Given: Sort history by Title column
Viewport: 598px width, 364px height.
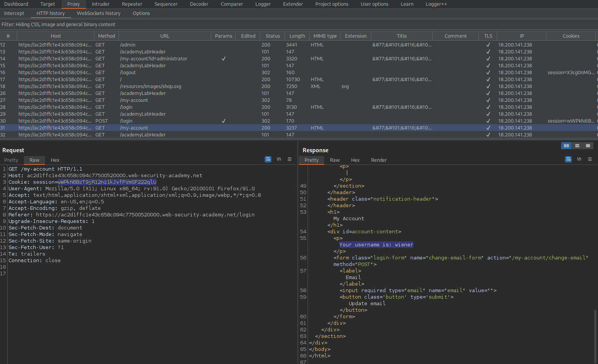Looking at the screenshot, I should pyautogui.click(x=402, y=36).
